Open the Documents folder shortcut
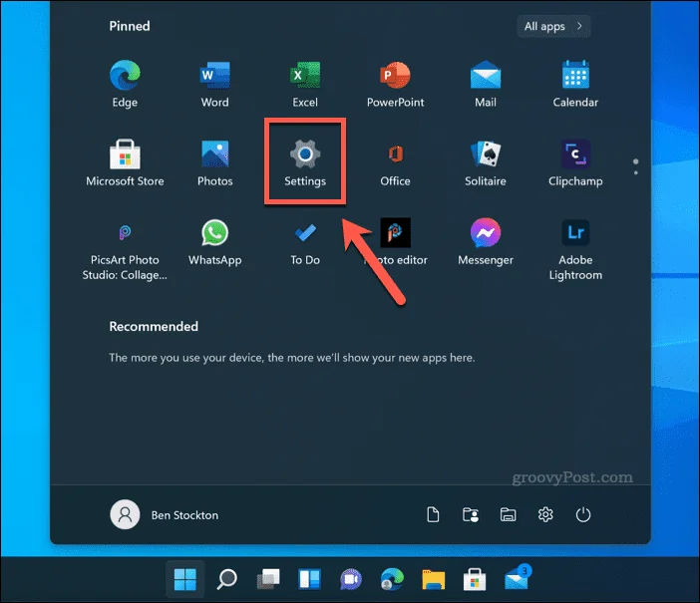Image resolution: width=700 pixels, height=603 pixels. pos(433,514)
